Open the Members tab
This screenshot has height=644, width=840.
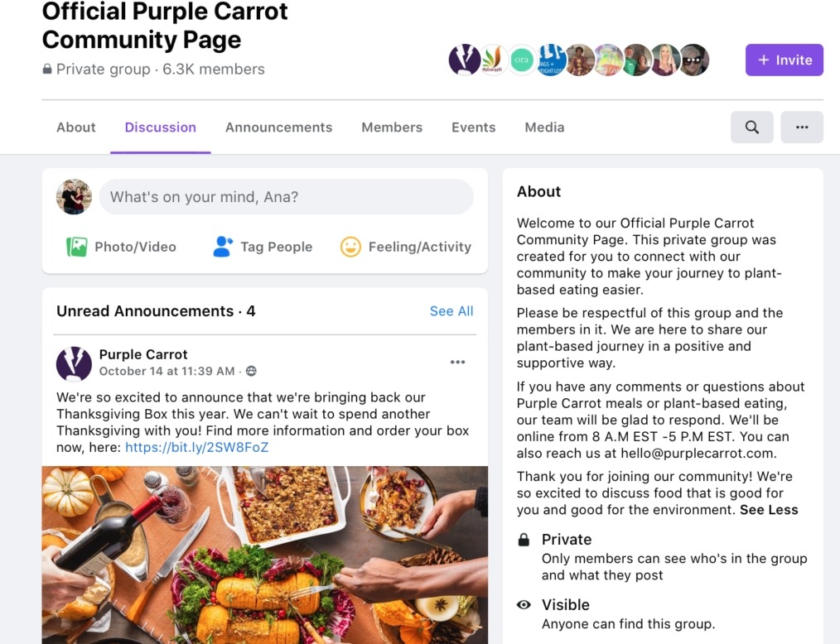pyautogui.click(x=392, y=127)
